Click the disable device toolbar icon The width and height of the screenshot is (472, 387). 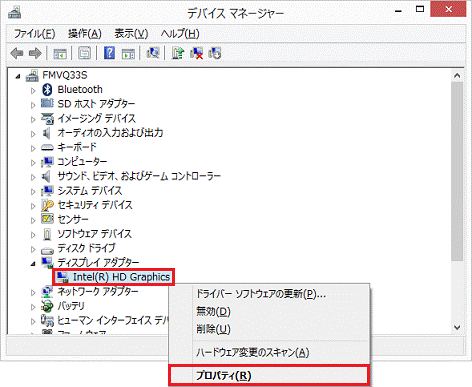pos(215,53)
